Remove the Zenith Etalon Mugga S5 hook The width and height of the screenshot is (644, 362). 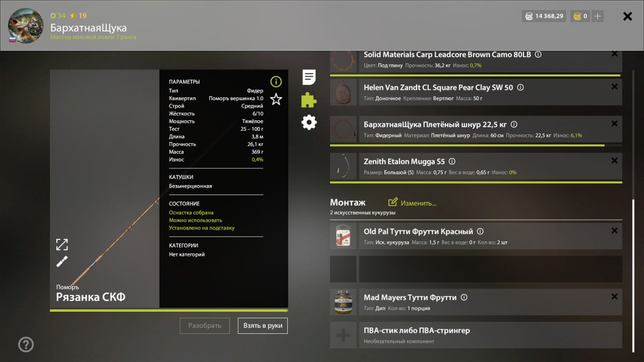coord(614,161)
